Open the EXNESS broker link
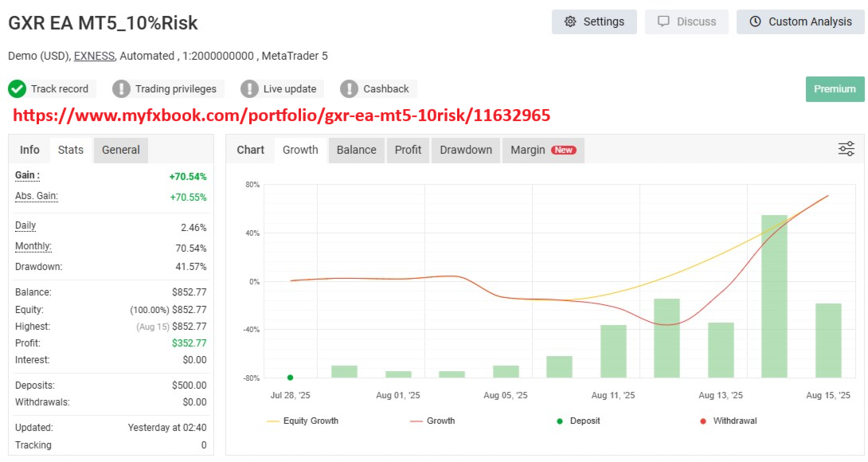Viewport: 868px width, 462px height. [x=94, y=56]
